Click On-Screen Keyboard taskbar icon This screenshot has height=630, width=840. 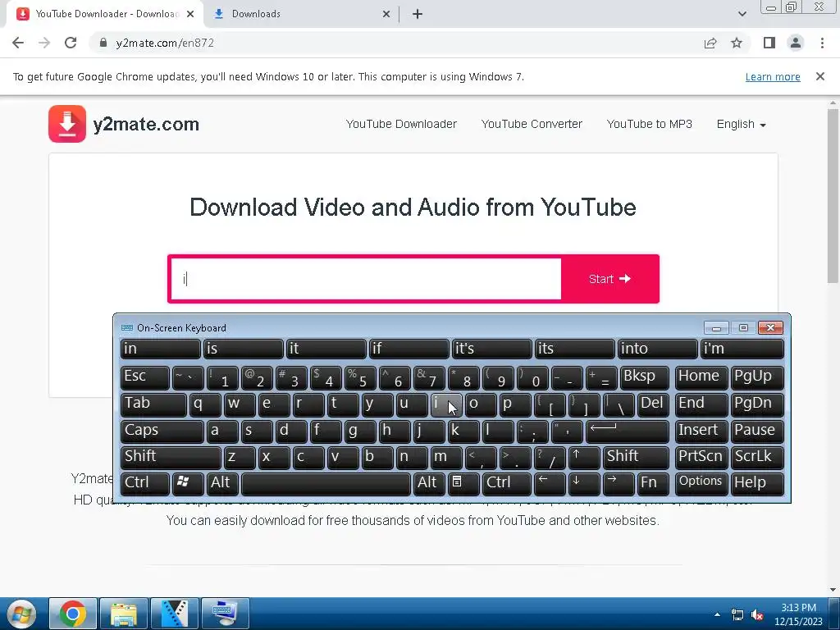click(226, 614)
